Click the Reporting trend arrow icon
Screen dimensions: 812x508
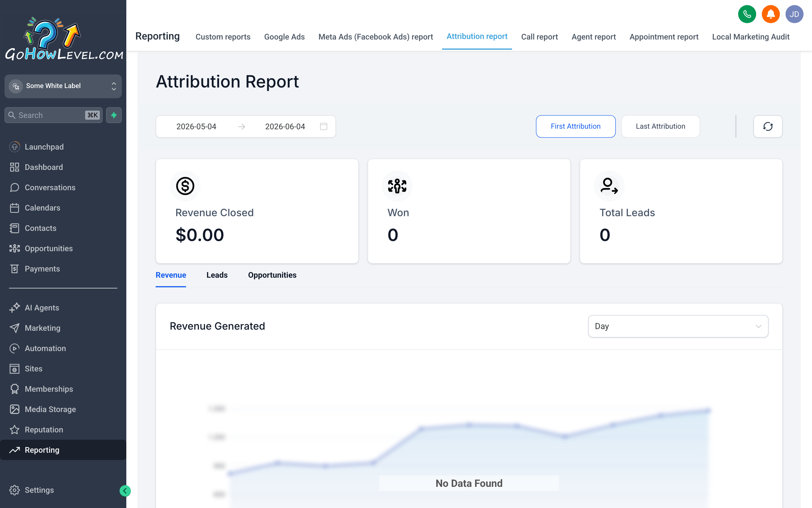click(x=14, y=450)
